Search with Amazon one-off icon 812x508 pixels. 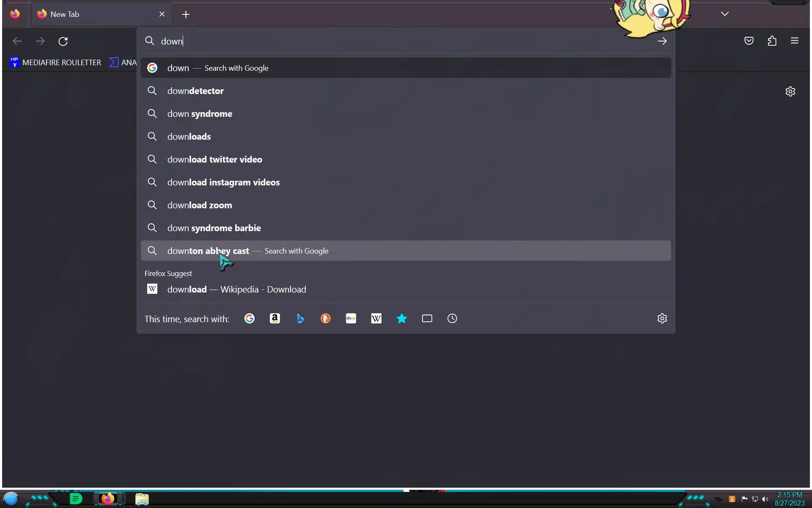(x=275, y=318)
